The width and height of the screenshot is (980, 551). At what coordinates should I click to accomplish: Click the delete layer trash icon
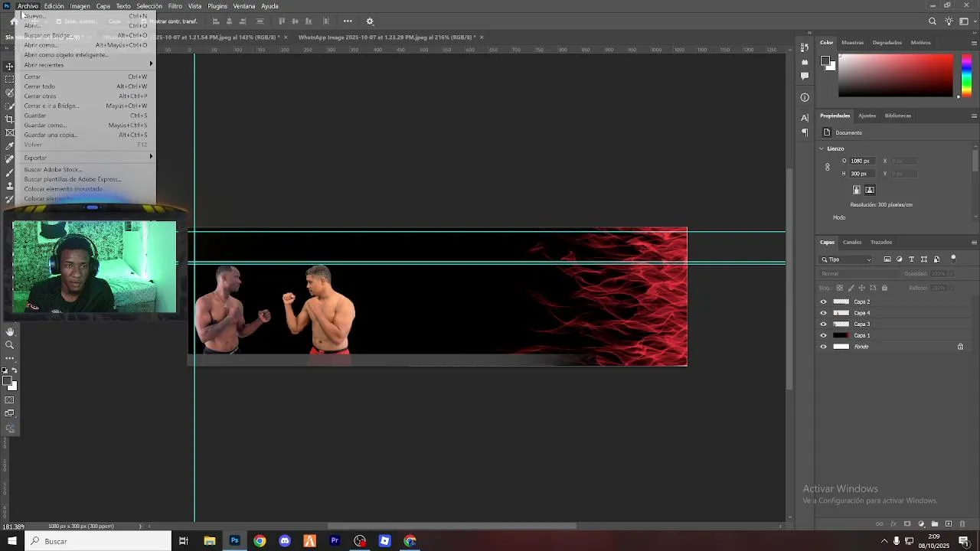pos(962,524)
